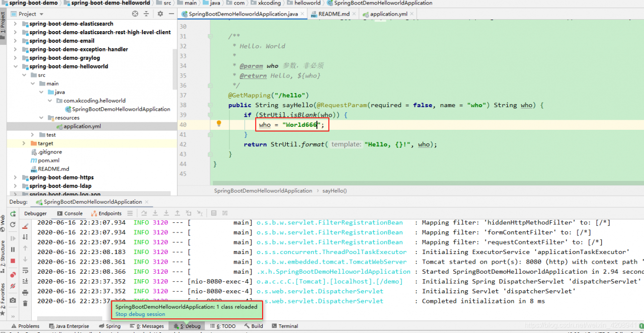Click the Step Into debugger icon
The height and width of the screenshot is (333, 644).
[x=155, y=213]
